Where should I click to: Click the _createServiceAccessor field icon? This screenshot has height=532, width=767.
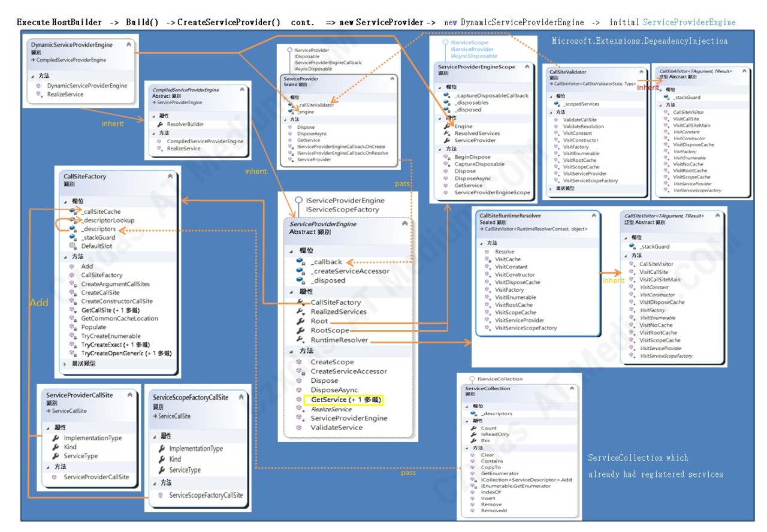pos(301,271)
